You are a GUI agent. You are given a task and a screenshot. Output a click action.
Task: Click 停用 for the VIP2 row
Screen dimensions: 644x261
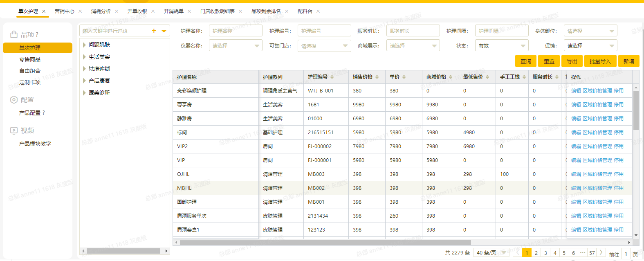[619, 146]
